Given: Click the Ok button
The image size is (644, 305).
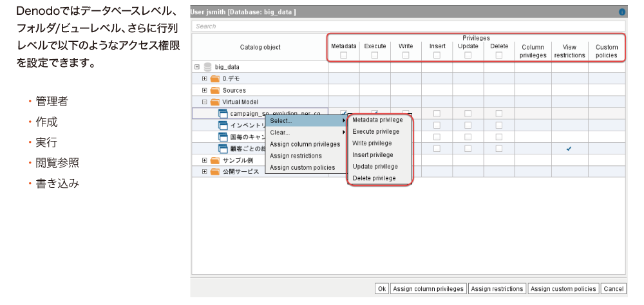Looking at the screenshot, I should tap(382, 289).
